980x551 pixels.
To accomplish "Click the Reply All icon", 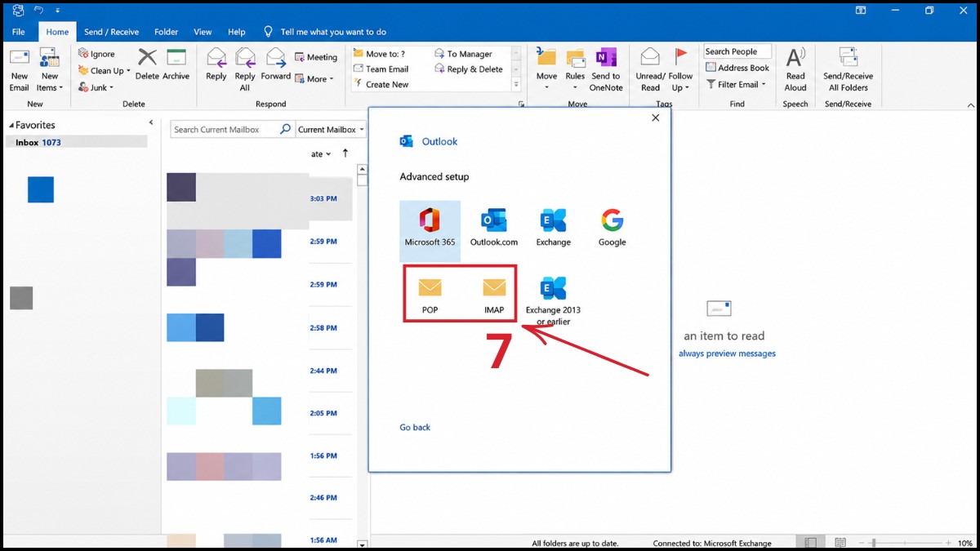I will (x=245, y=58).
